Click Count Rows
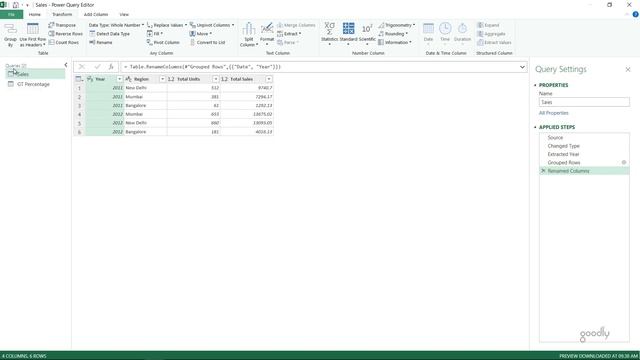640x360 pixels. [x=64, y=42]
